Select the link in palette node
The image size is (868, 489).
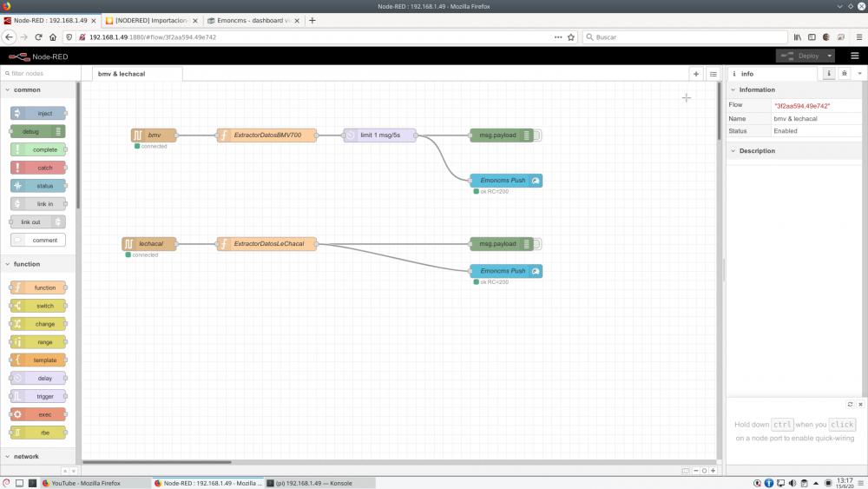38,204
